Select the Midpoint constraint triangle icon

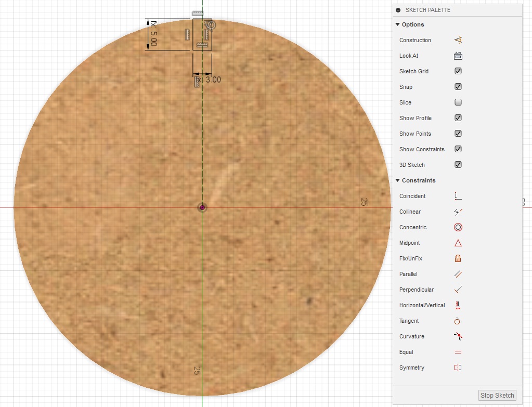tap(458, 243)
